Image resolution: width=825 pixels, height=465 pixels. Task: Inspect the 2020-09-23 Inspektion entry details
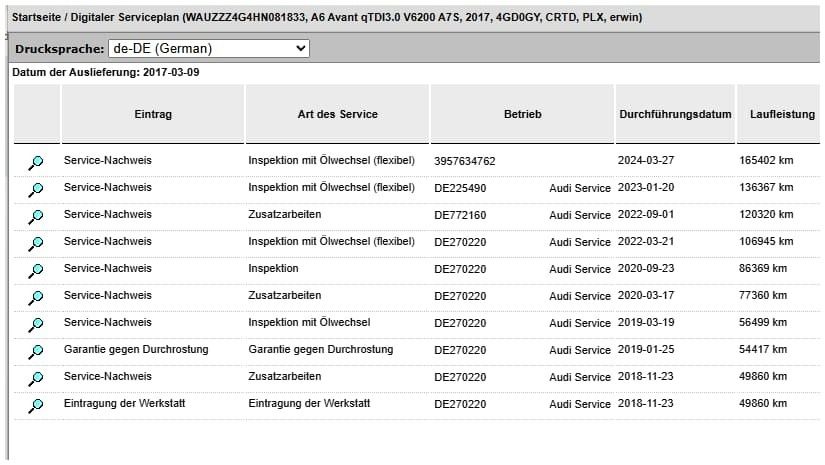36,270
